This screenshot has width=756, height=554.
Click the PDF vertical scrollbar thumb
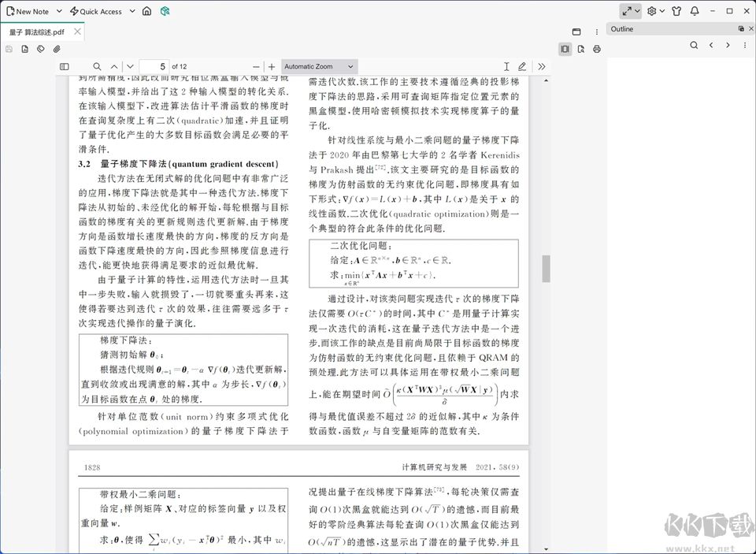click(547, 269)
